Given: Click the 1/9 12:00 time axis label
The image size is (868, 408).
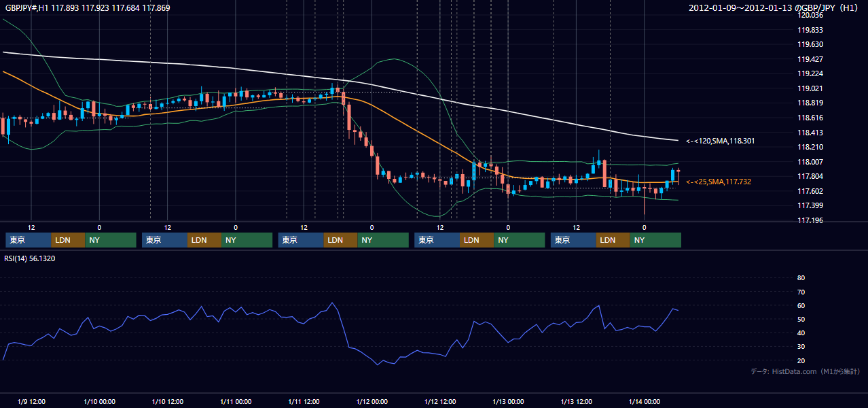Looking at the screenshot, I should (31, 401).
